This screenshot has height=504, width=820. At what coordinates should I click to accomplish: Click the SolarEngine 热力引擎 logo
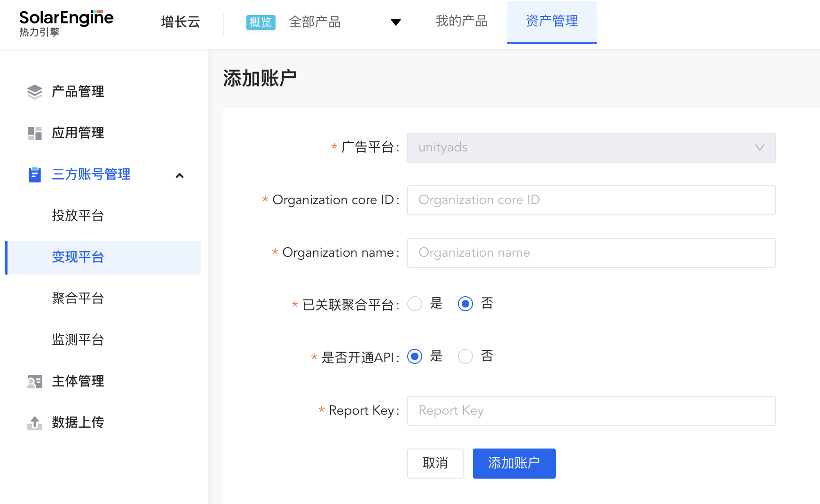66,23
